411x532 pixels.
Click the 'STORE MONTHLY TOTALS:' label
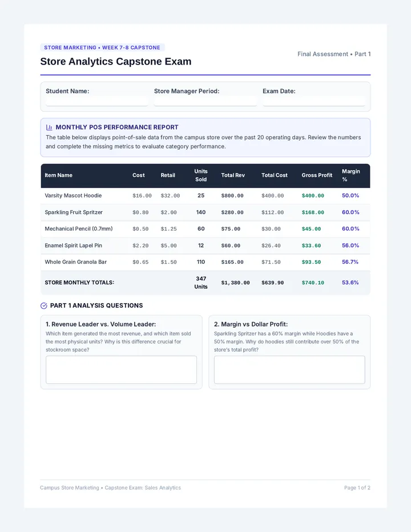point(79,283)
